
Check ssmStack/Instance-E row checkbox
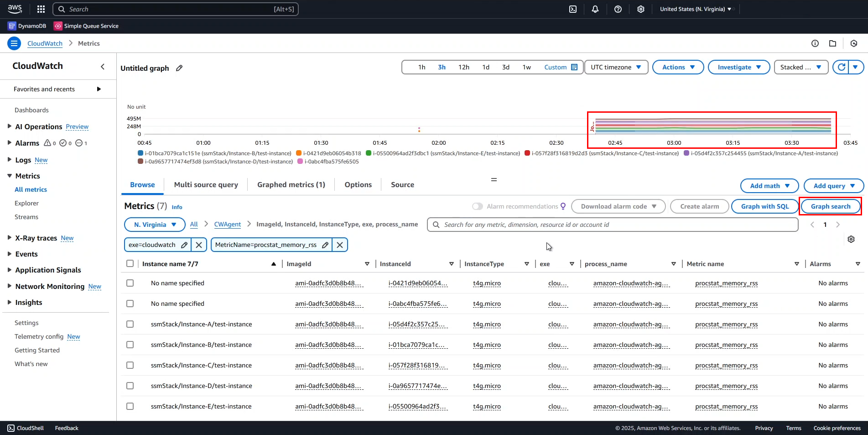130,406
